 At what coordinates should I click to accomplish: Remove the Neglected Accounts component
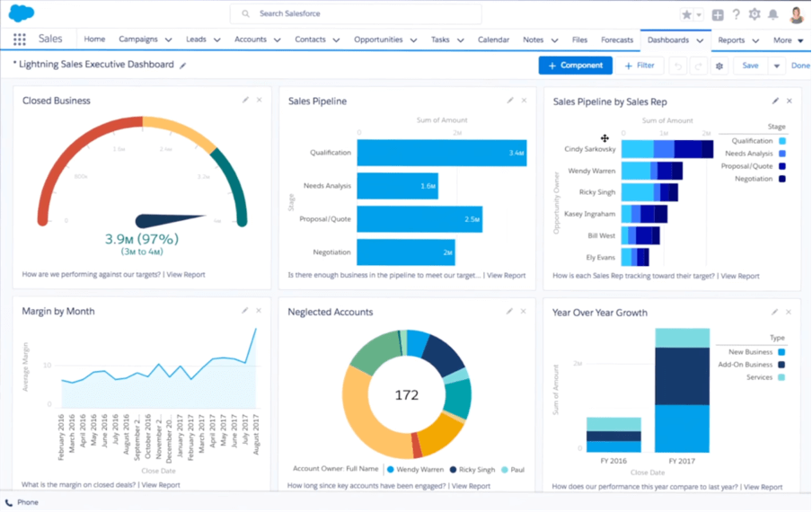[x=524, y=311]
